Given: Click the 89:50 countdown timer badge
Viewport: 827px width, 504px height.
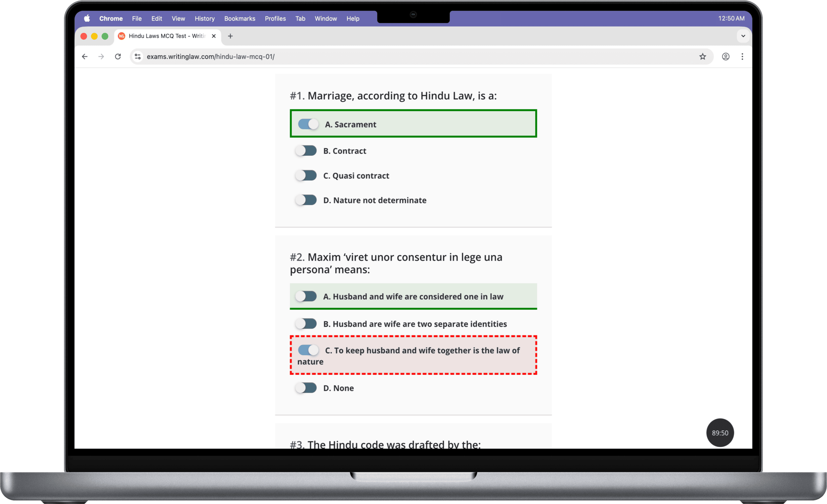Looking at the screenshot, I should (720, 433).
